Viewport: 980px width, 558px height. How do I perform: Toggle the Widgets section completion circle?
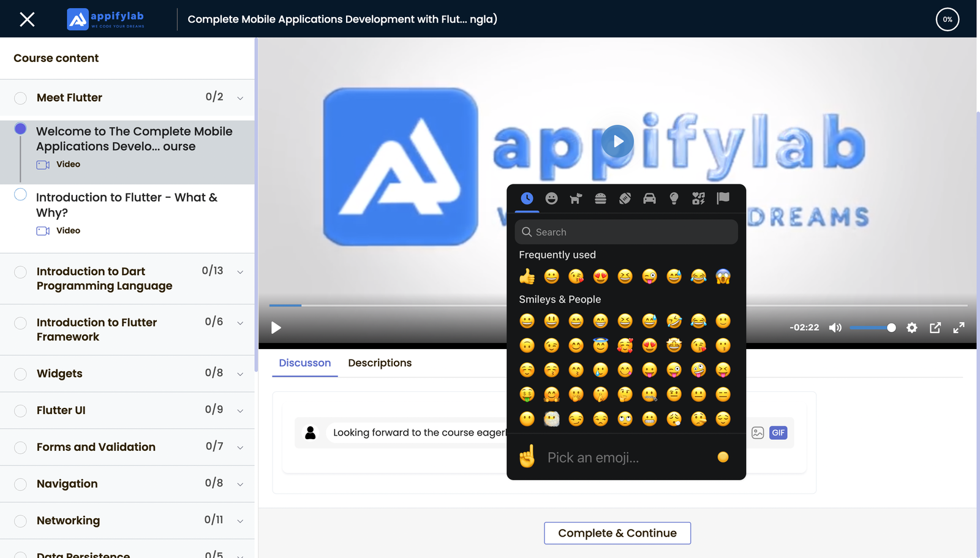20,374
